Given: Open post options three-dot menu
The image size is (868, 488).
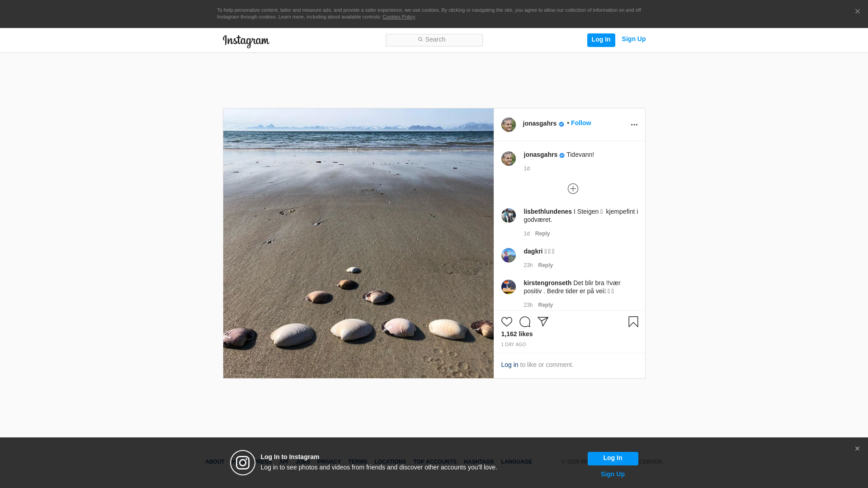Looking at the screenshot, I should [634, 125].
